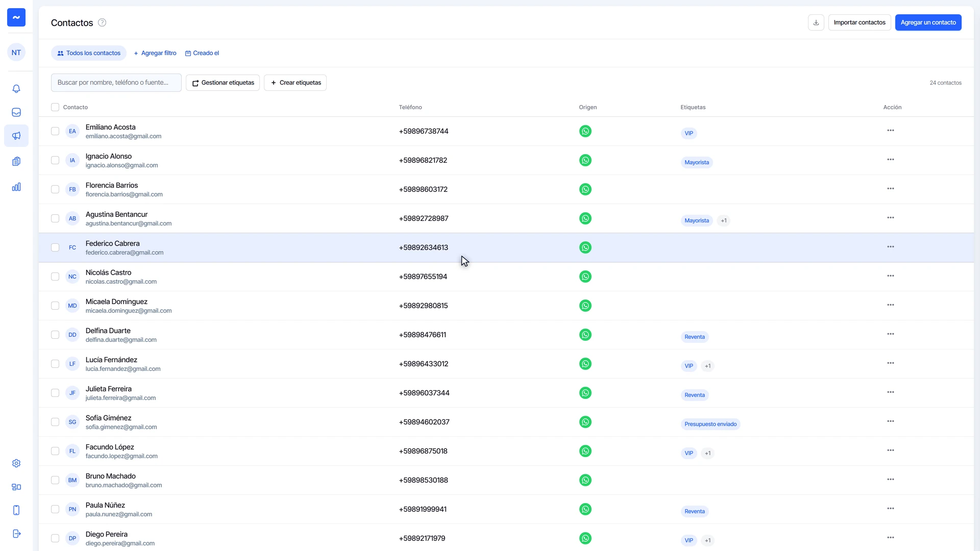Focus the search by name or phone field
The width and height of the screenshot is (980, 551).
tap(116, 83)
